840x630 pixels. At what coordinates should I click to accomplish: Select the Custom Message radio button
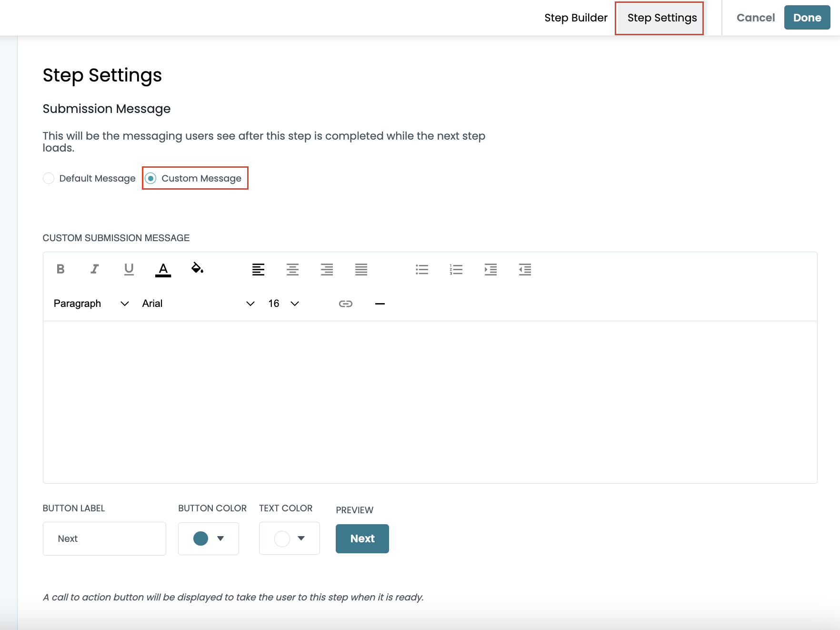pos(151,178)
